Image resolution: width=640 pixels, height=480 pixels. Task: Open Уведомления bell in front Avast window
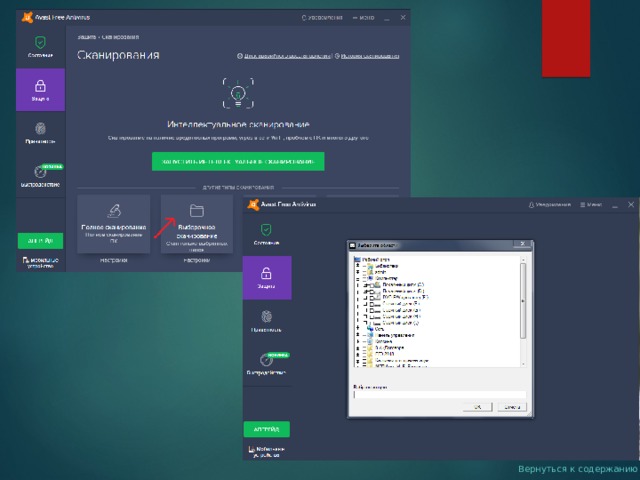549,204
